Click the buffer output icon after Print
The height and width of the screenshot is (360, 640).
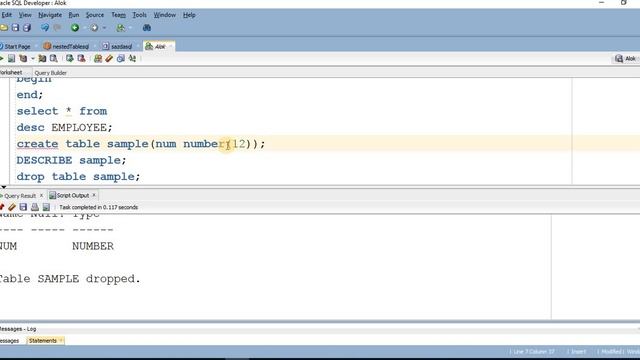click(46, 207)
